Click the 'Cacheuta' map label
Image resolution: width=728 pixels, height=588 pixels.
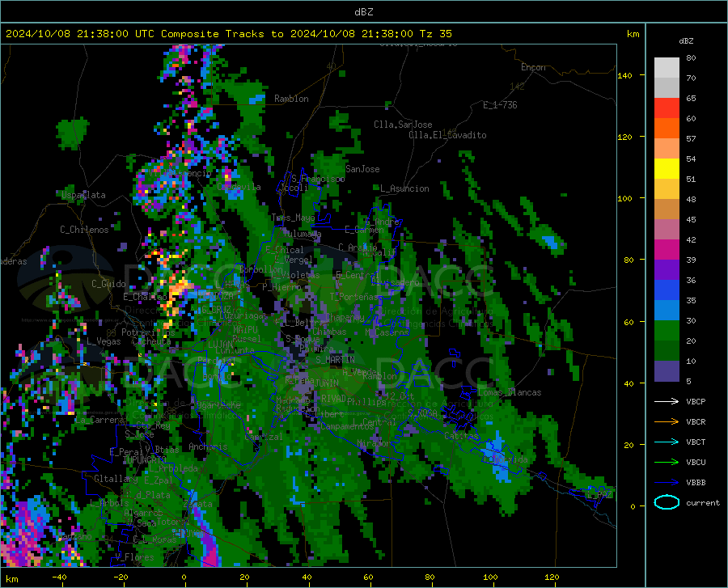point(151,341)
